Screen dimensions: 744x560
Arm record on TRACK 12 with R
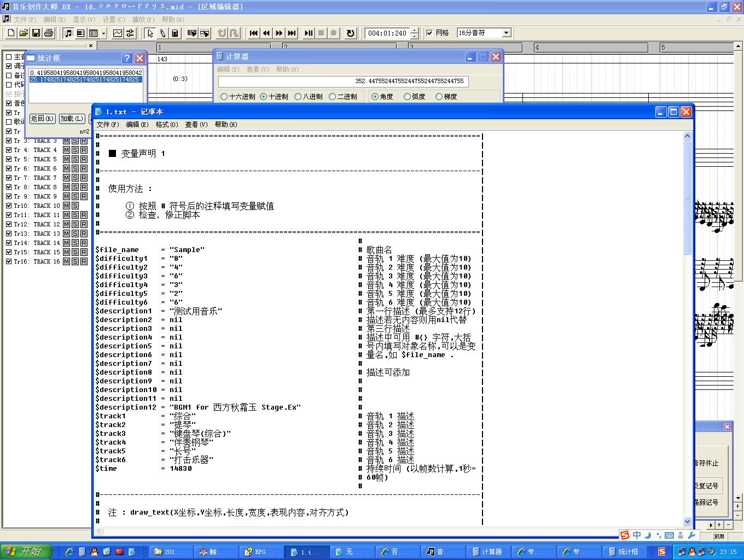(84, 224)
